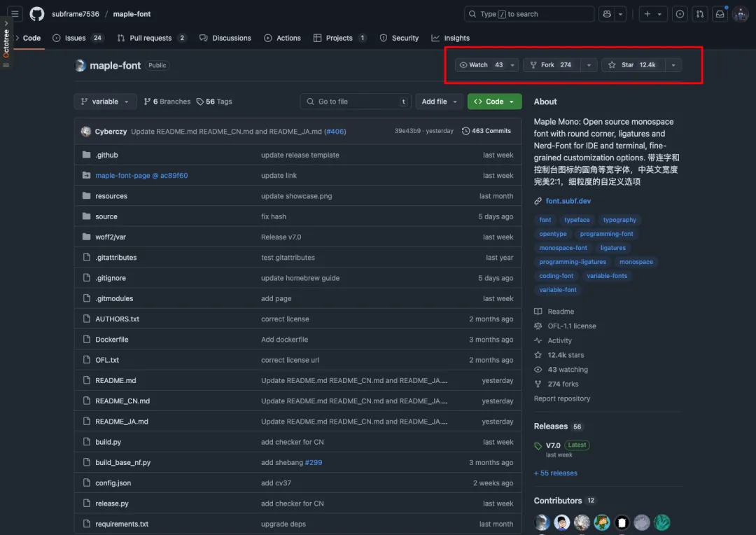Click the create new plus icon
756x535 pixels.
click(647, 14)
